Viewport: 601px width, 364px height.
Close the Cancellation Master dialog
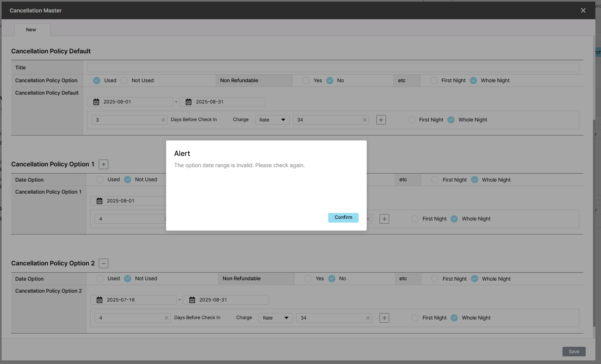click(583, 10)
